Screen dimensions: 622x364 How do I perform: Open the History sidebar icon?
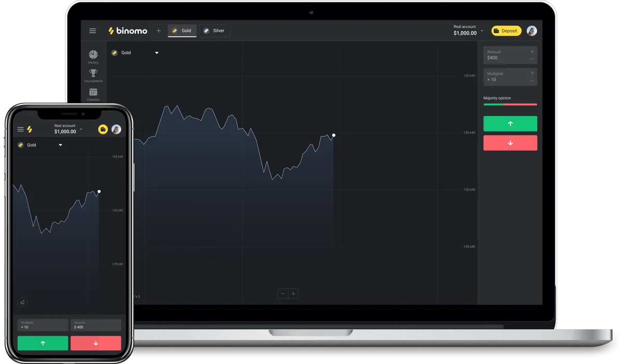tap(93, 56)
